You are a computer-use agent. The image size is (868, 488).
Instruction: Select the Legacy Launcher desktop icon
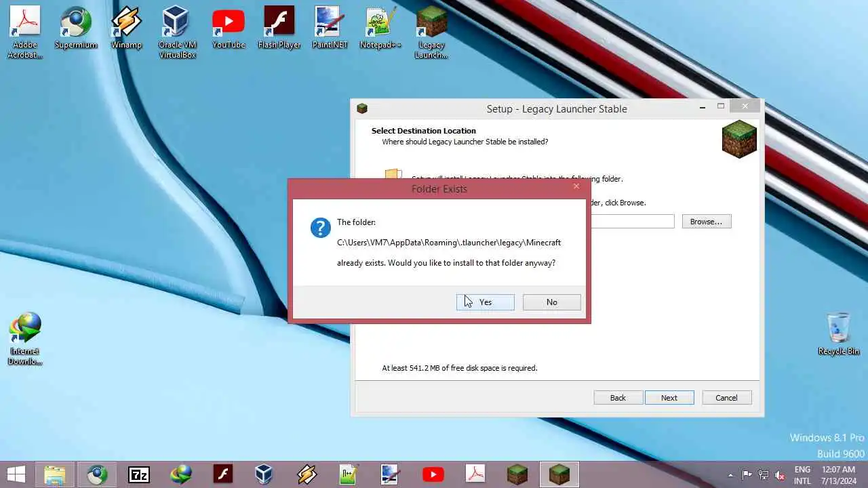click(431, 33)
